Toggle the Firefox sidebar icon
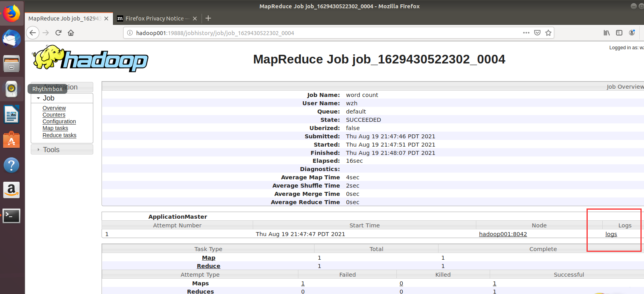The width and height of the screenshot is (644, 294). 619,33
